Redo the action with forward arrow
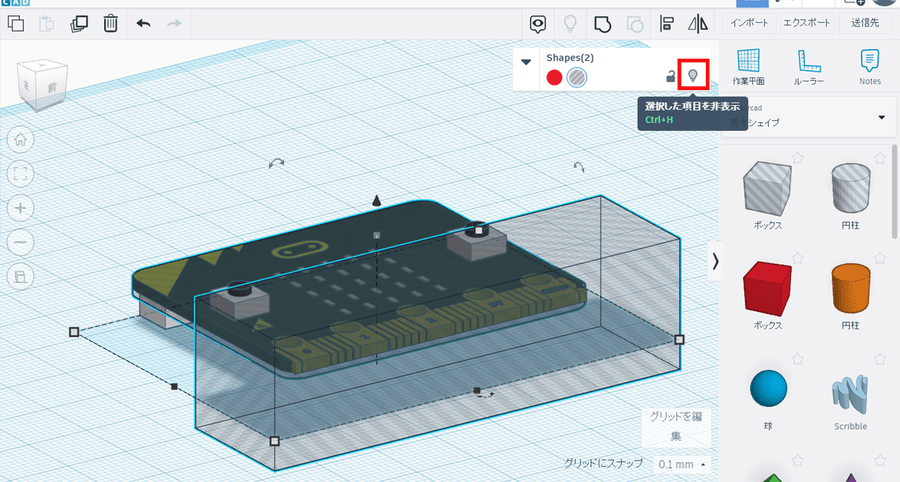Image resolution: width=900 pixels, height=482 pixels. [x=174, y=24]
